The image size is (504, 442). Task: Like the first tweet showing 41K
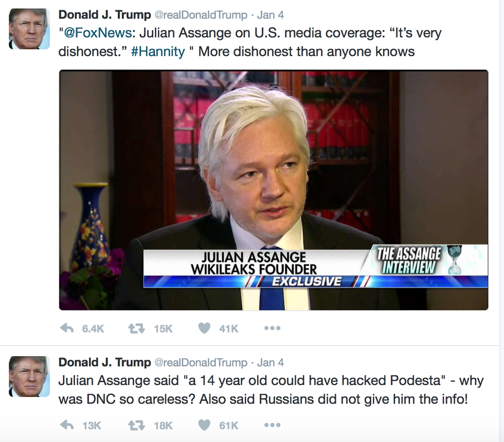coord(204,328)
